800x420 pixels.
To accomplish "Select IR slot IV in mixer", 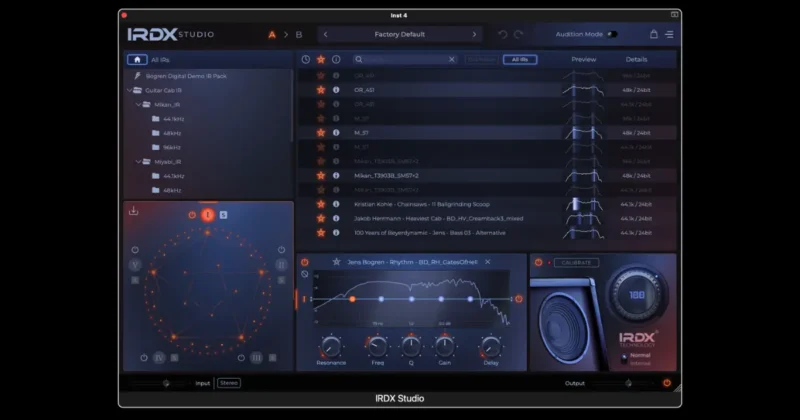I will (x=159, y=358).
